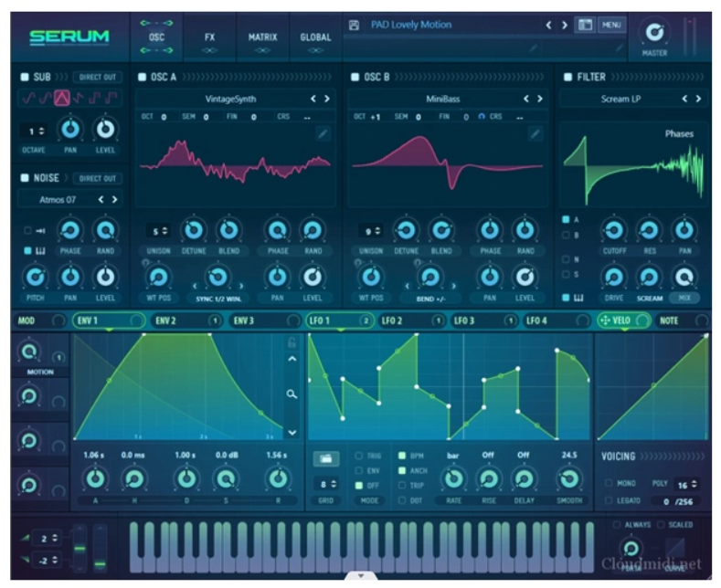
Task: Click Sub DIRECT OUT button
Action: point(98,78)
